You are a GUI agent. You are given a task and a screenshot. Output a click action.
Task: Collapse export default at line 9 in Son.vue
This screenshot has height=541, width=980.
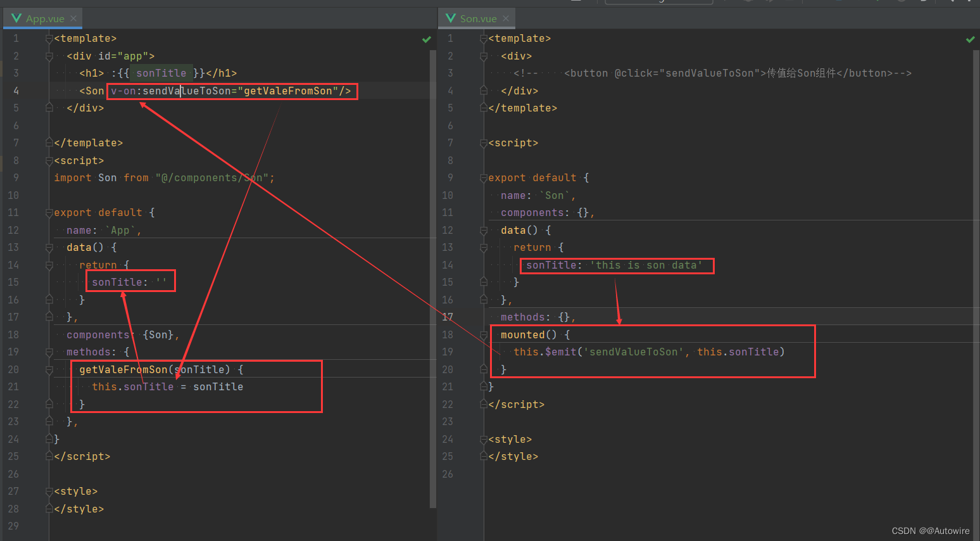click(x=484, y=178)
